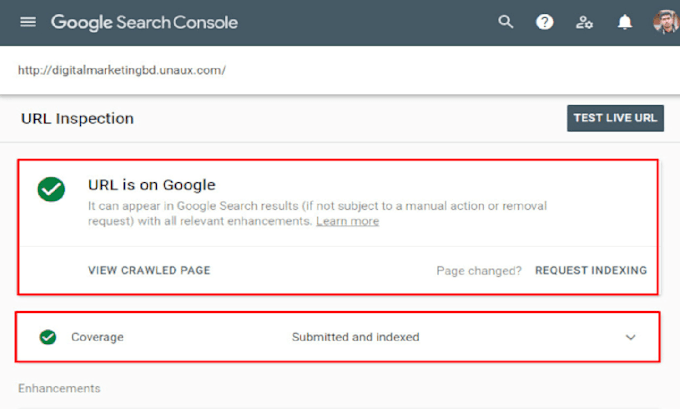The height and width of the screenshot is (409, 680).
Task: Expand the Coverage row chevron
Action: (631, 337)
